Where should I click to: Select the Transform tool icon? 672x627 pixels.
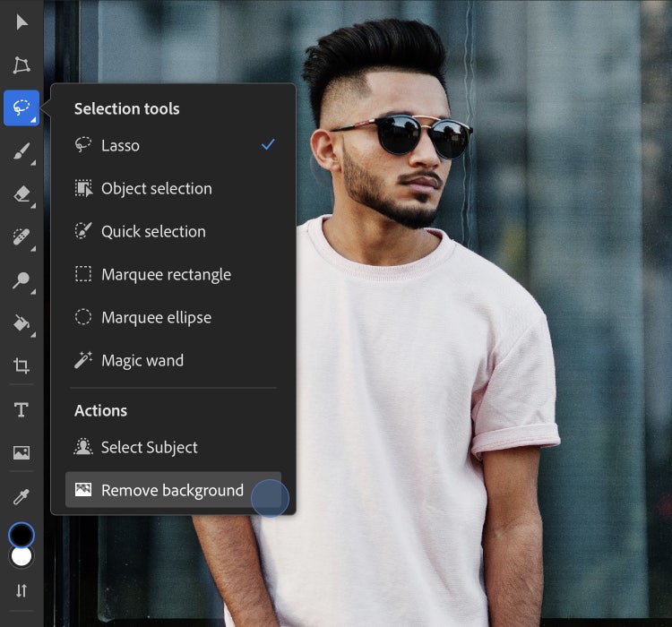(x=22, y=64)
